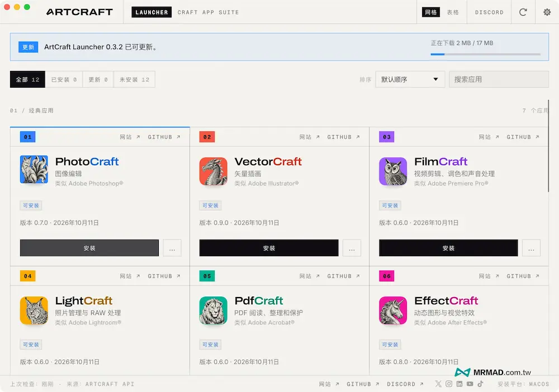
Task: Click the vertical scrollbar on right
Action: click(549, 146)
